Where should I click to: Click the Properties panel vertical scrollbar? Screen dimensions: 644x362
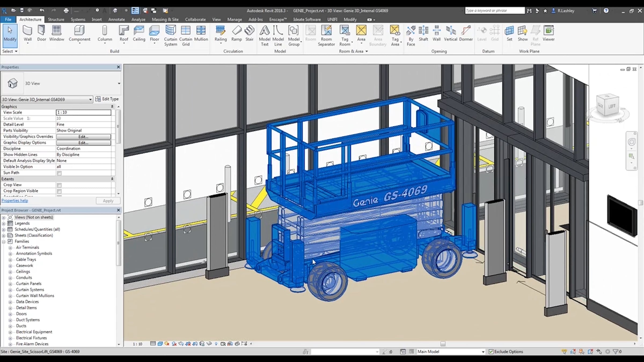[118, 126]
